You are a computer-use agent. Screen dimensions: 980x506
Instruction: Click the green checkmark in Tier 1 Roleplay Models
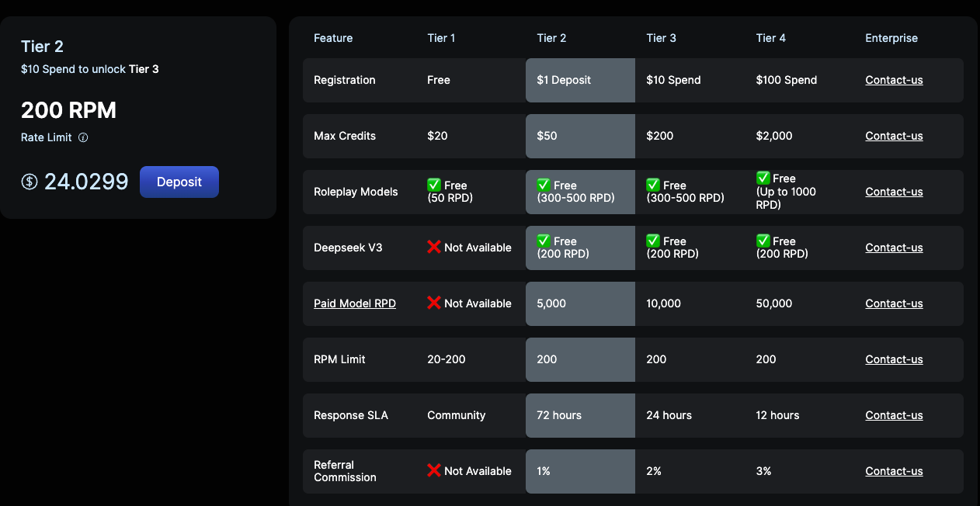434,185
